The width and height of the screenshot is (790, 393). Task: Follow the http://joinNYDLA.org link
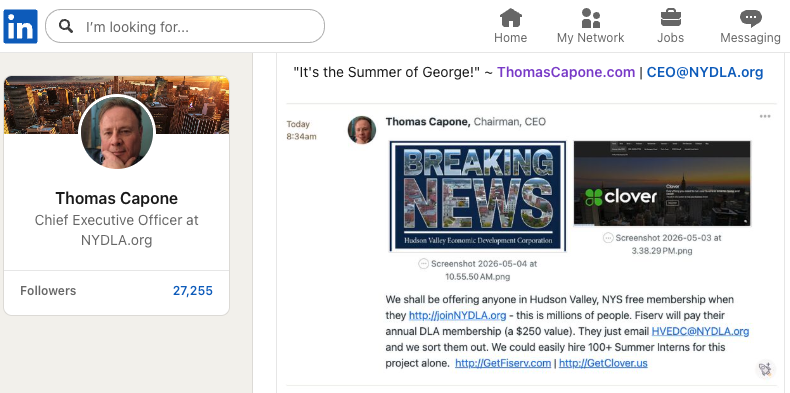tap(457, 315)
